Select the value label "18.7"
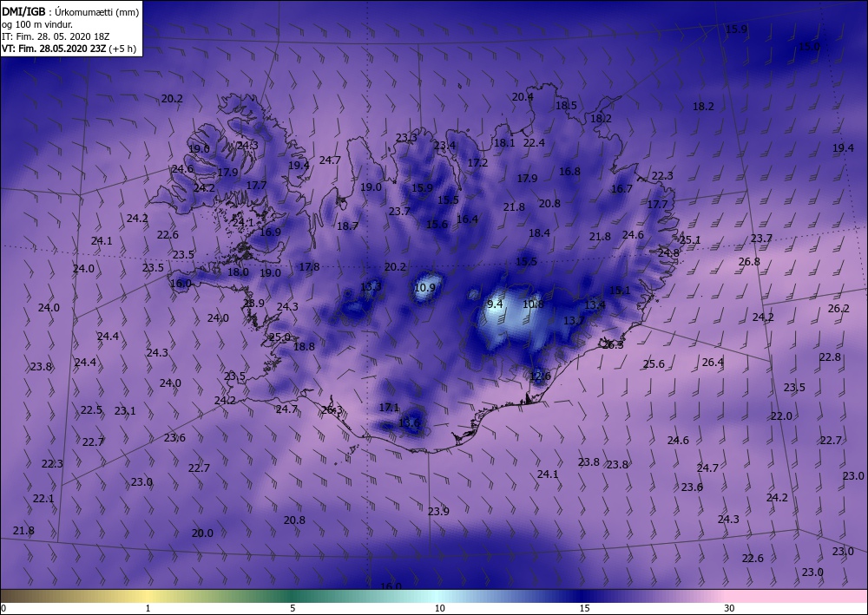This screenshot has width=868, height=615. point(348,226)
